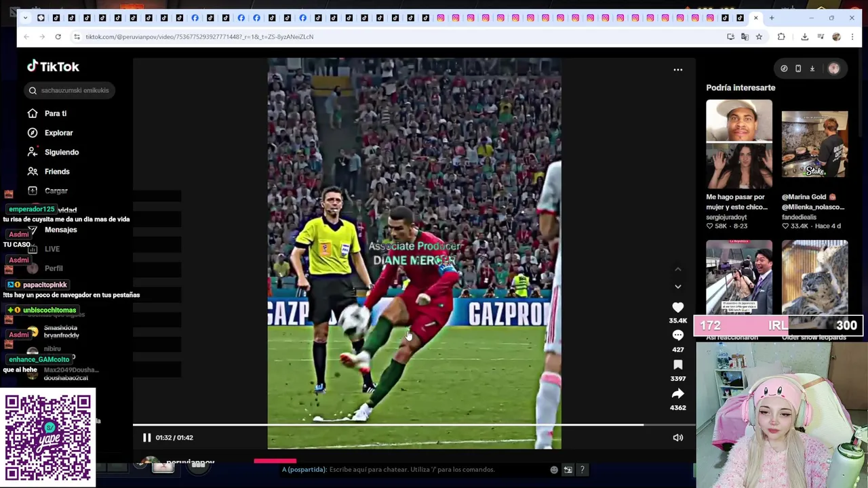Reload the page in browser
The width and height of the screenshot is (868, 488).
[x=58, y=37]
